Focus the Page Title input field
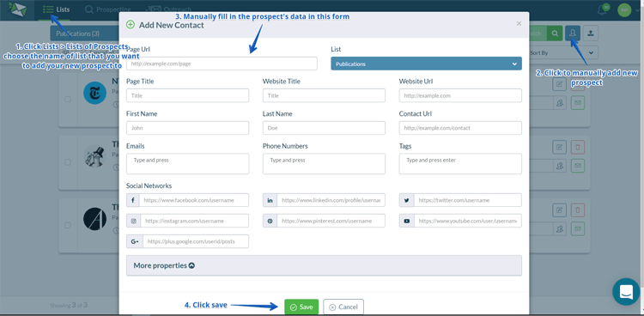This screenshot has width=644, height=316. pyautogui.click(x=188, y=95)
